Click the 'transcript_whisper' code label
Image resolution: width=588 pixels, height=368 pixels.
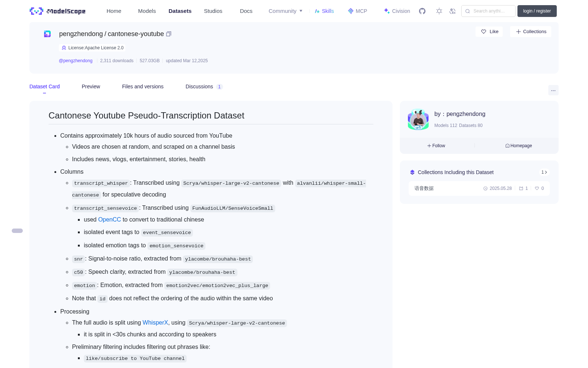click(101, 183)
